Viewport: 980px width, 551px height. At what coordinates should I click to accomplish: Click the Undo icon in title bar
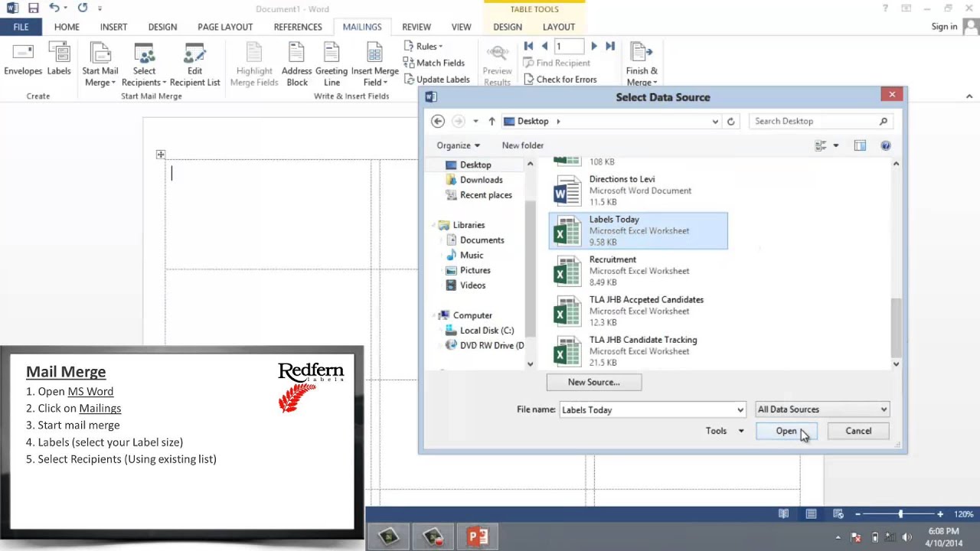point(54,8)
